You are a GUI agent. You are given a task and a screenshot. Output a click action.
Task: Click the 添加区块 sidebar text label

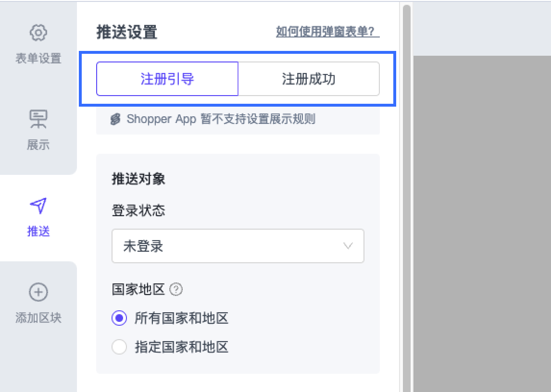38,318
